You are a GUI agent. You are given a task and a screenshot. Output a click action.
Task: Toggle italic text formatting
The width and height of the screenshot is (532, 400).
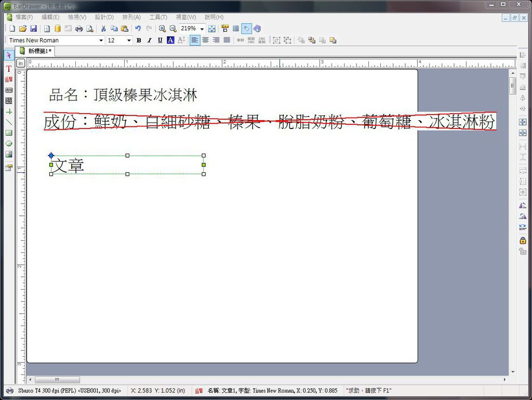[149, 40]
